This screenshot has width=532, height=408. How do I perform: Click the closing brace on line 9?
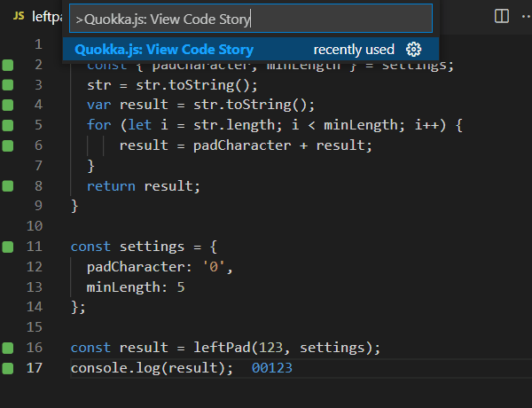(x=74, y=206)
